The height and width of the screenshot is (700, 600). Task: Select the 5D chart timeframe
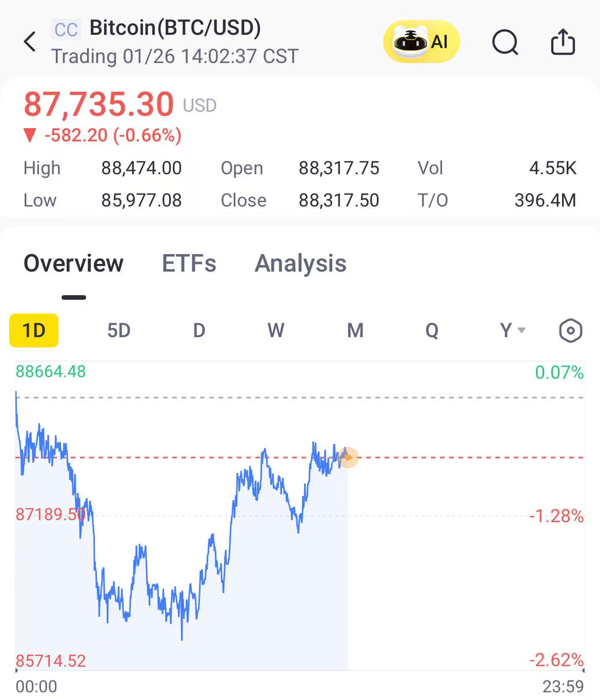118,331
